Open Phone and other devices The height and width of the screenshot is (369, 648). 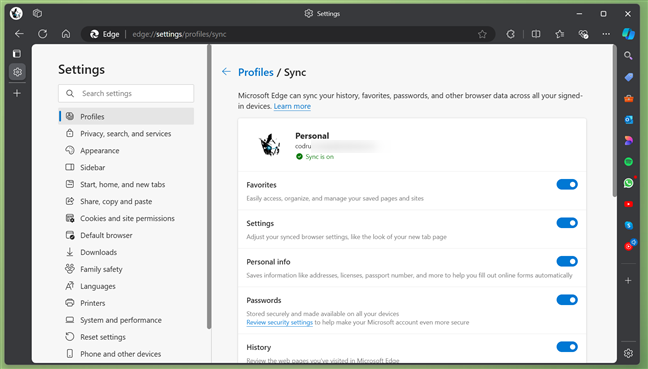[x=126, y=354]
